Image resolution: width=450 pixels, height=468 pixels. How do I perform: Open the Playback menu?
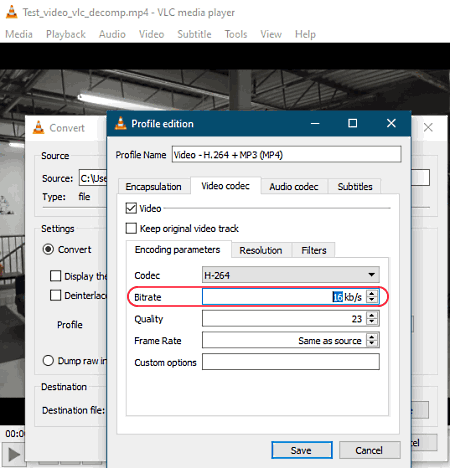tap(66, 34)
